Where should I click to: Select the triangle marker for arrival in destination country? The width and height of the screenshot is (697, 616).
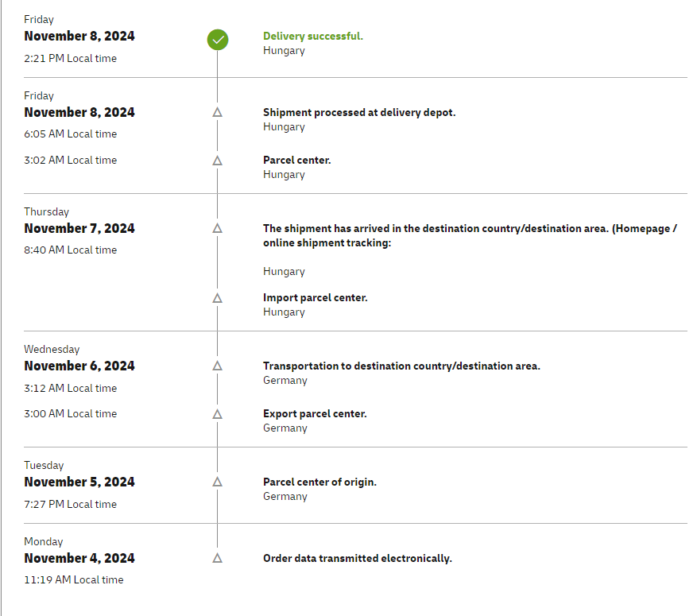[218, 228]
